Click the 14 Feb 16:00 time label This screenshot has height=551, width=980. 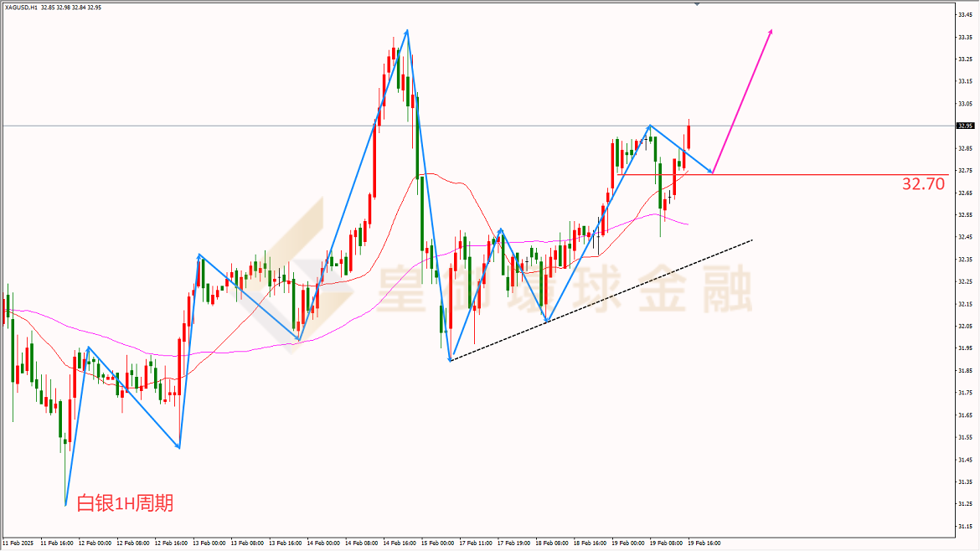[x=400, y=543]
